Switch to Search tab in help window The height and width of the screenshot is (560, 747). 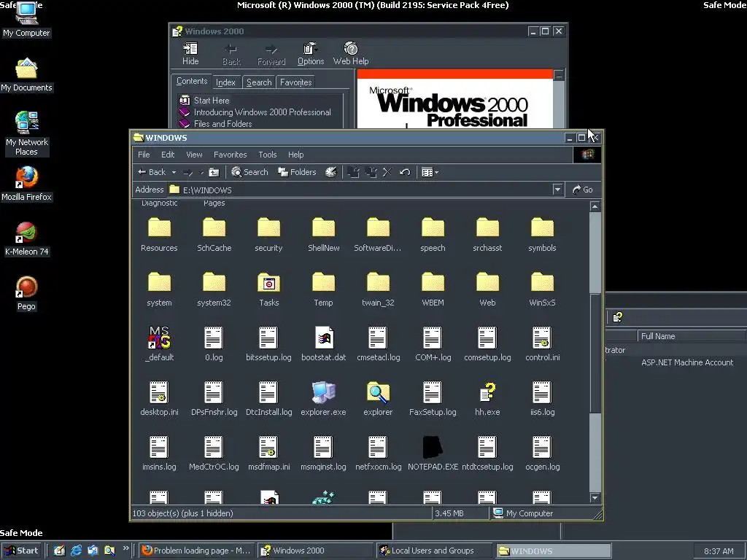point(259,82)
